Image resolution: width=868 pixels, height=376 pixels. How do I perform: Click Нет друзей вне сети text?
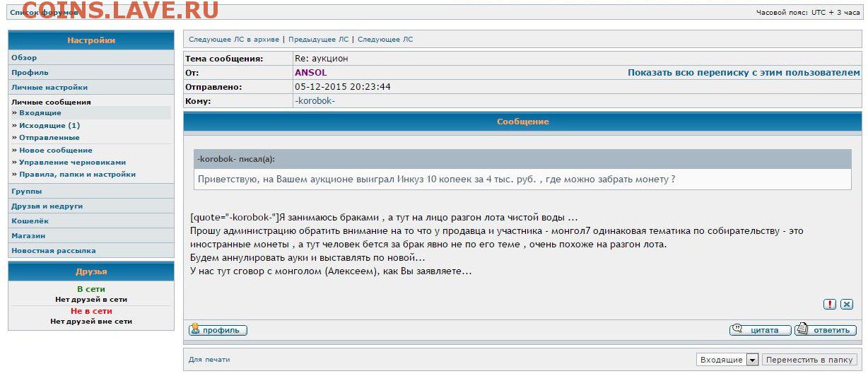91,322
